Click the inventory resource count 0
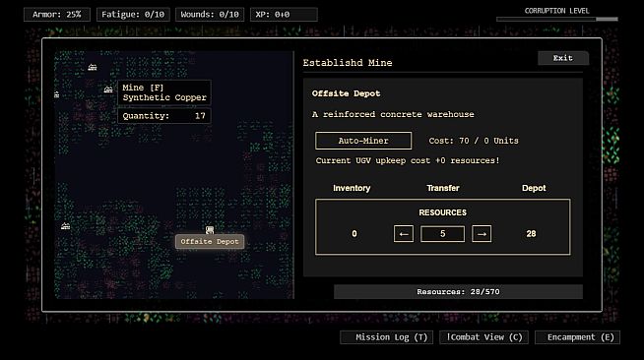 (354, 234)
